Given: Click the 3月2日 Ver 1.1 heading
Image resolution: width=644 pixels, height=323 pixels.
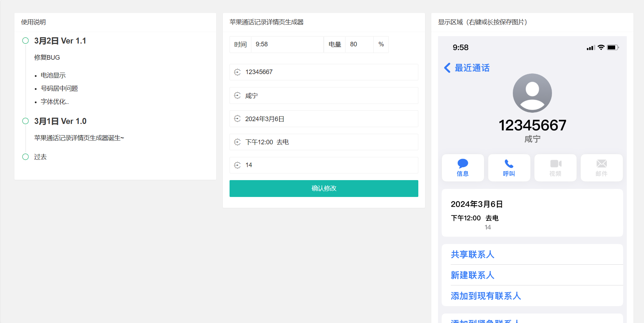Looking at the screenshot, I should pos(60,41).
